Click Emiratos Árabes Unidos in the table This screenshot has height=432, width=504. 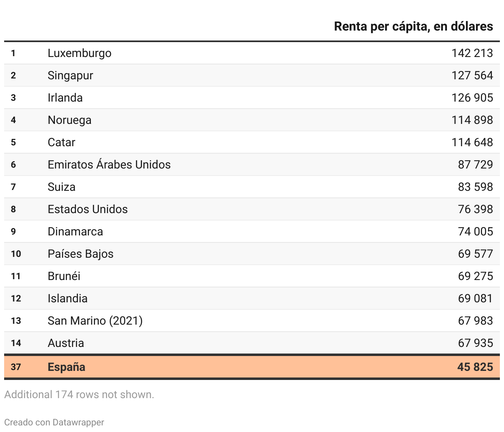[109, 165]
